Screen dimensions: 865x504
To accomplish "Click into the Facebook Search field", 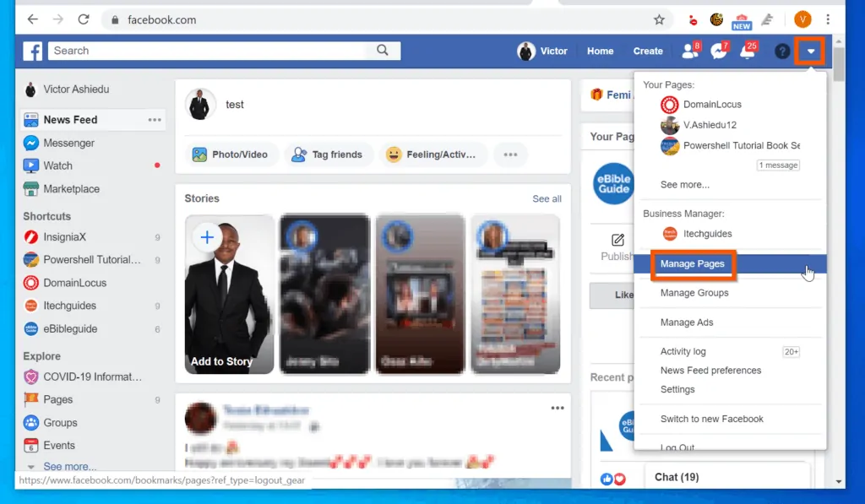I will click(207, 50).
